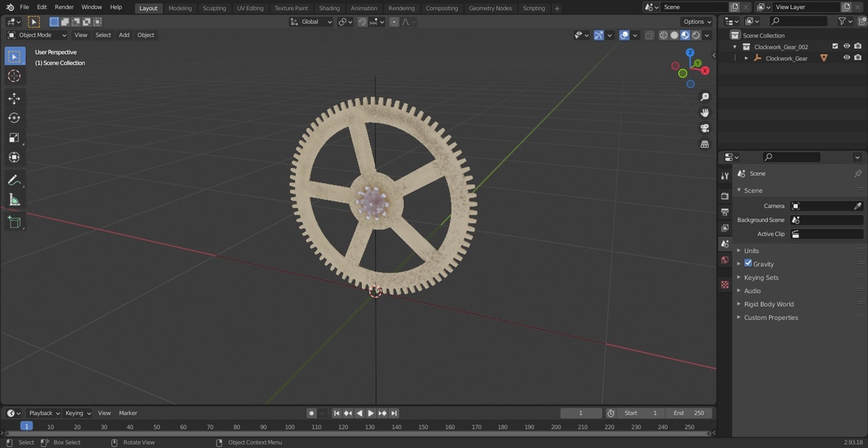Expand Clockwork_Gear object in outliner

click(x=746, y=58)
